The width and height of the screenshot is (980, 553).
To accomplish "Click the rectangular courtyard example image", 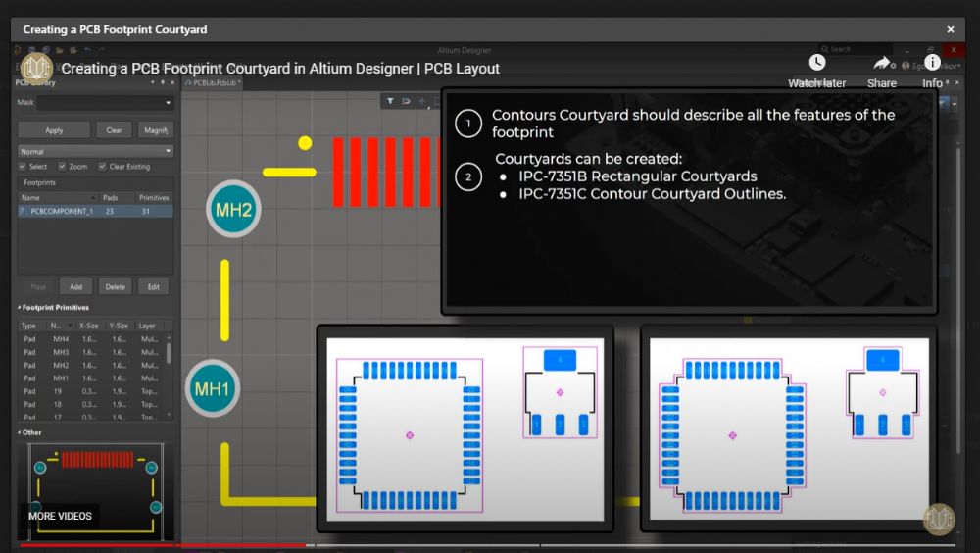I will tap(465, 429).
